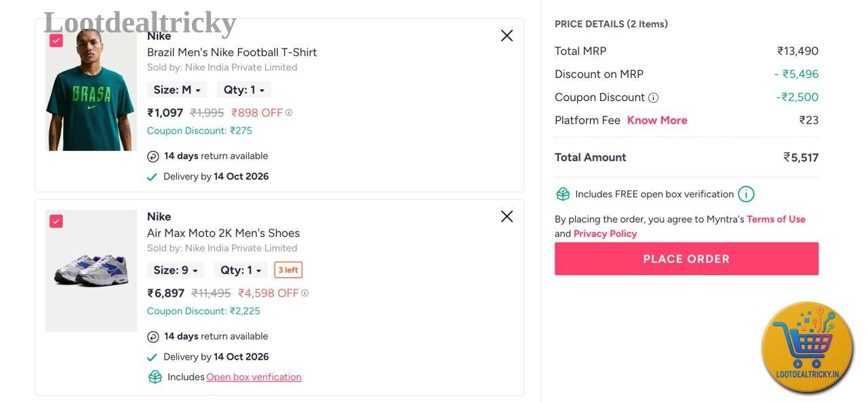Open the Size: 9 dropdown
868x403 pixels.
coord(176,270)
